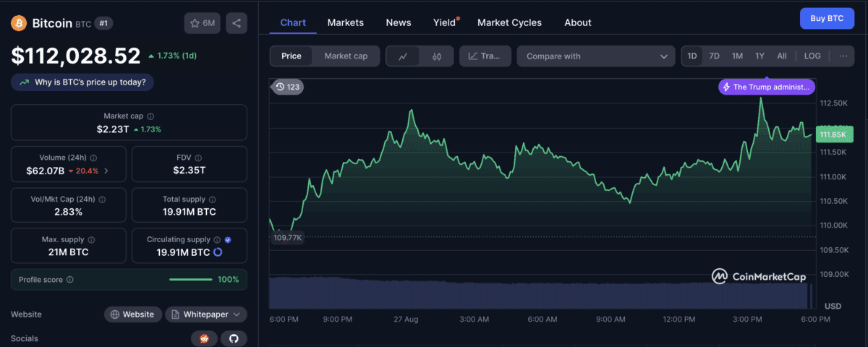Image resolution: width=868 pixels, height=347 pixels.
Task: Switch to candlestick chart icon
Action: click(437, 56)
